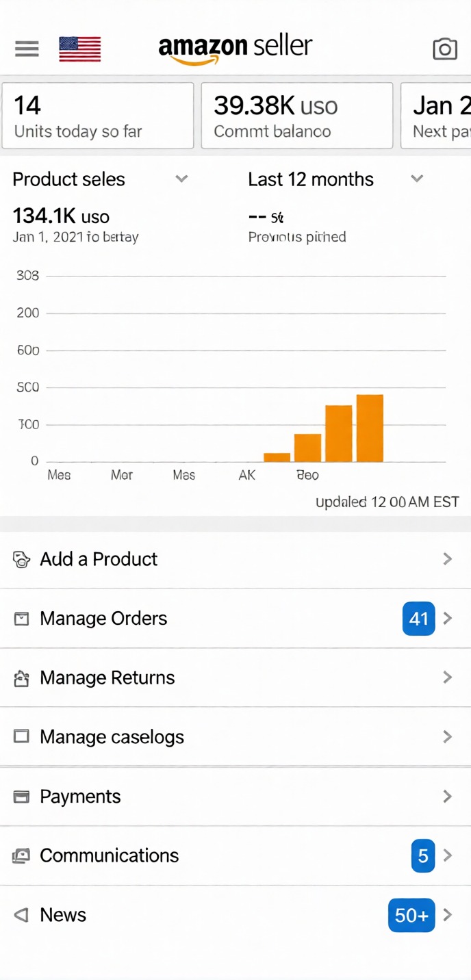Viewport: 471px width, 980px height.
Task: Tap the Payments card icon
Action: point(22,797)
